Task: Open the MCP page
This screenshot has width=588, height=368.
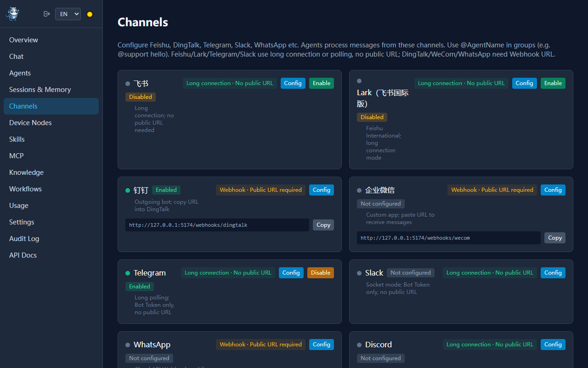Action: 51,156
